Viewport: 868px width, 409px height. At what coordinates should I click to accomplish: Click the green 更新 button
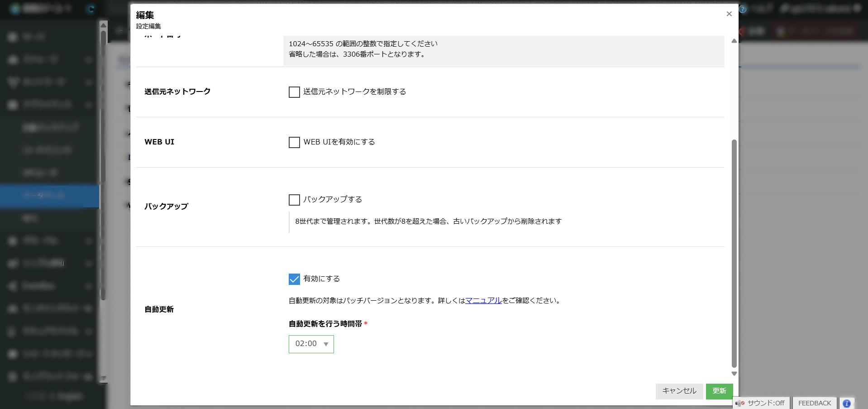coord(719,391)
